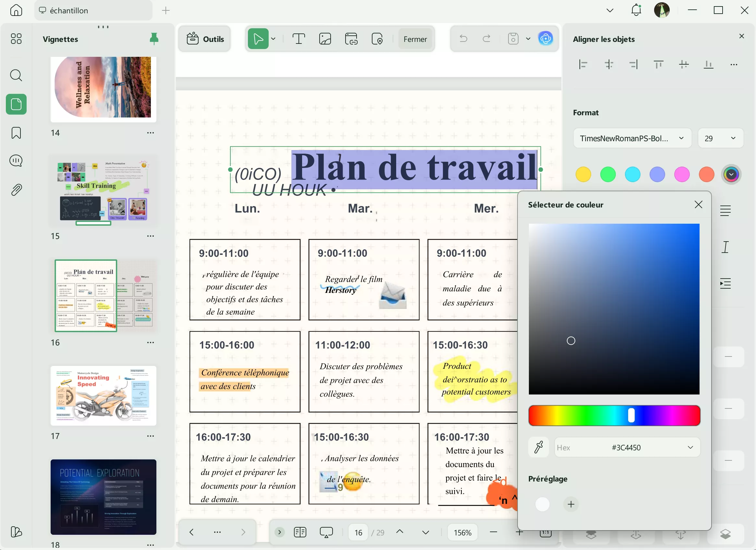The width and height of the screenshot is (756, 550).
Task: Open the font family dropdown
Action: [x=632, y=138]
